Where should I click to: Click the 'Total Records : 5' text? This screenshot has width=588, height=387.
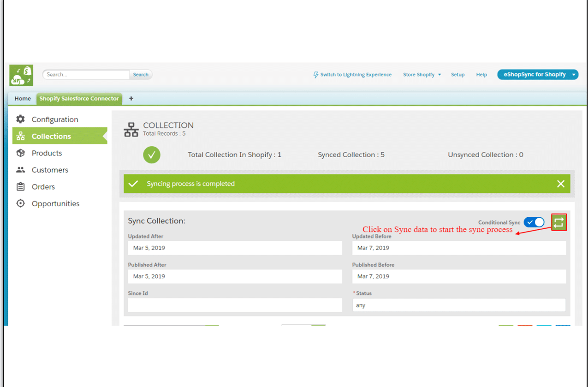pos(164,134)
